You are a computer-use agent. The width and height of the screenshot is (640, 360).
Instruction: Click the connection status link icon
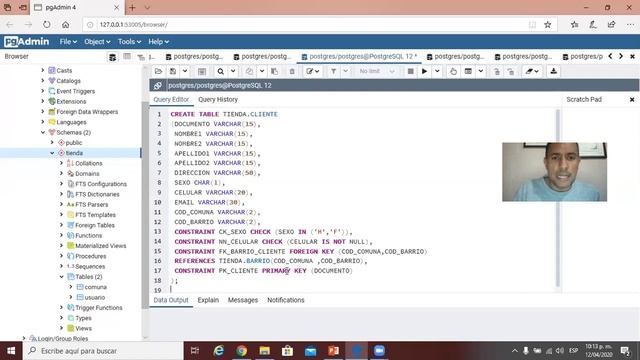(158, 85)
